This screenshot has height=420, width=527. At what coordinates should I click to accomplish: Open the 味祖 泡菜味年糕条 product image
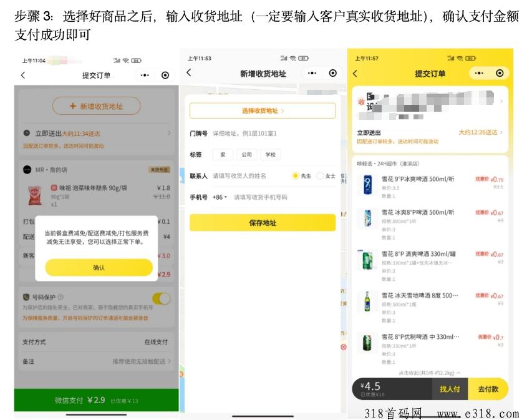(36, 196)
